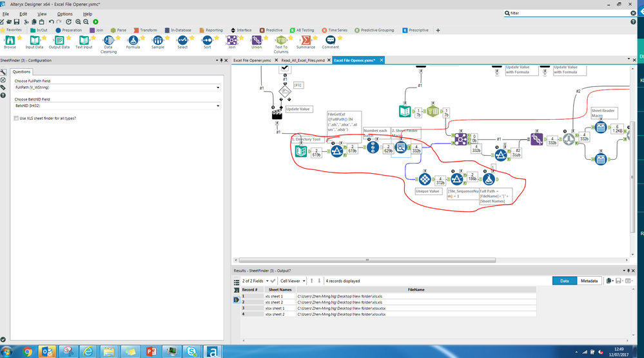Show Data view in results
Screen dimensions: 644x358
[565, 281]
